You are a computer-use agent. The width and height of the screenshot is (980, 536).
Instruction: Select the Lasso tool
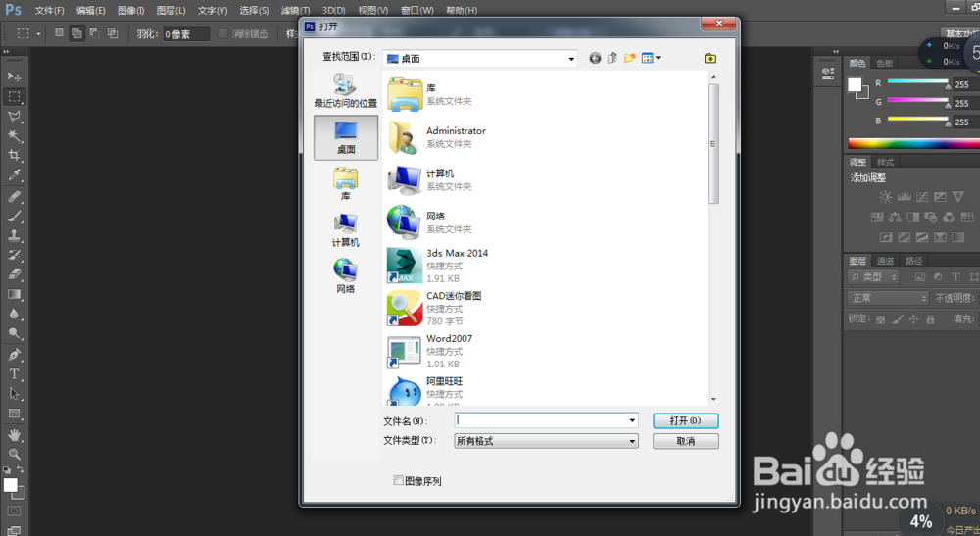click(14, 117)
